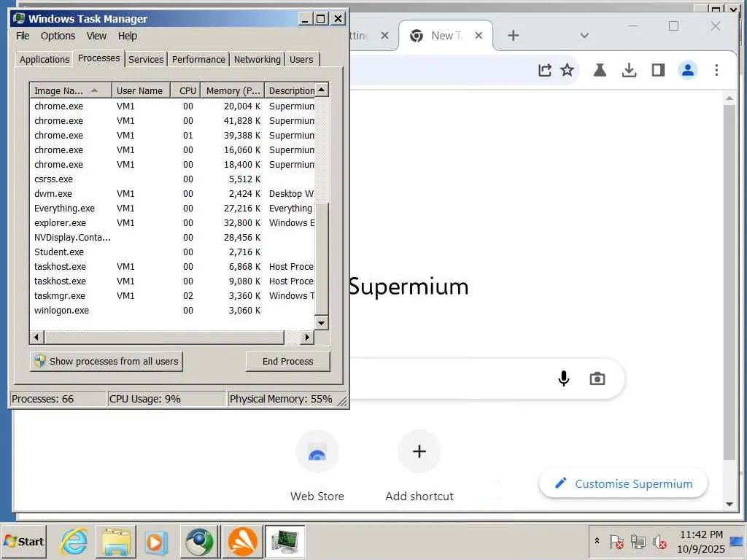Screen dimensions: 747x560
Task: Click horizontal scroll right arrow in process list
Action: (x=307, y=337)
